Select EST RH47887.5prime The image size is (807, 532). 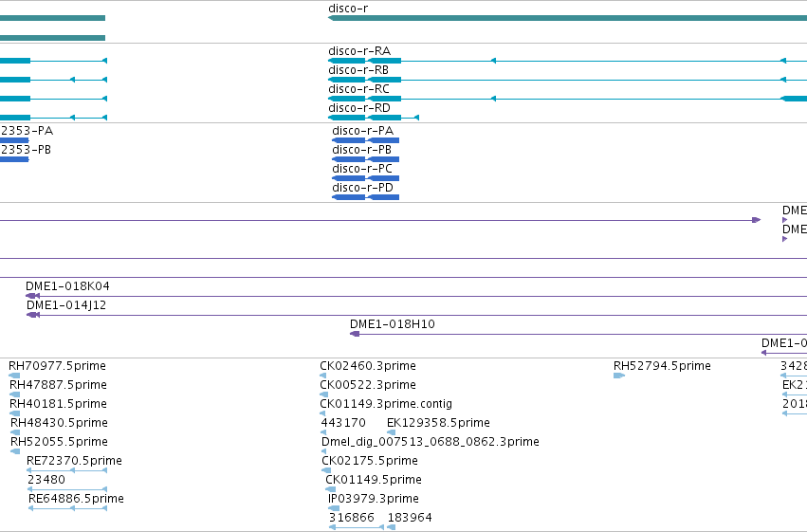click(x=58, y=385)
